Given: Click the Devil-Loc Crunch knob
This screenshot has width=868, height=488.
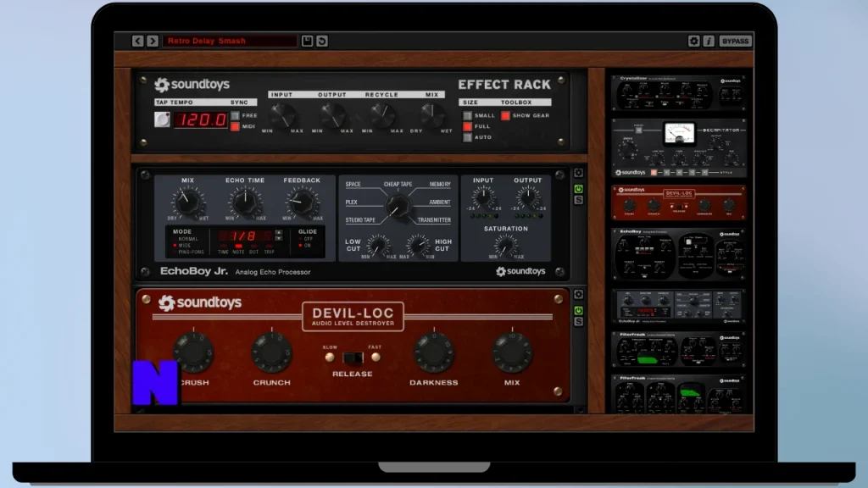Looking at the screenshot, I should point(272,352).
